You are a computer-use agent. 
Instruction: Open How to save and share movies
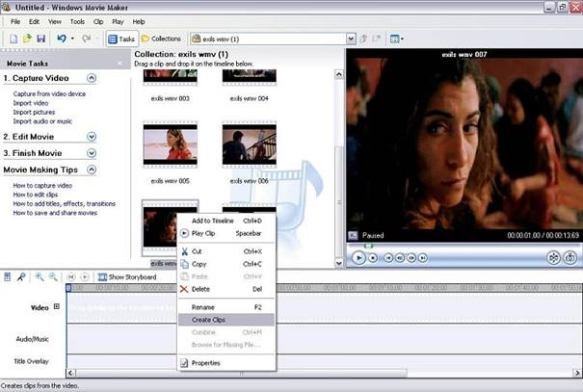point(55,213)
